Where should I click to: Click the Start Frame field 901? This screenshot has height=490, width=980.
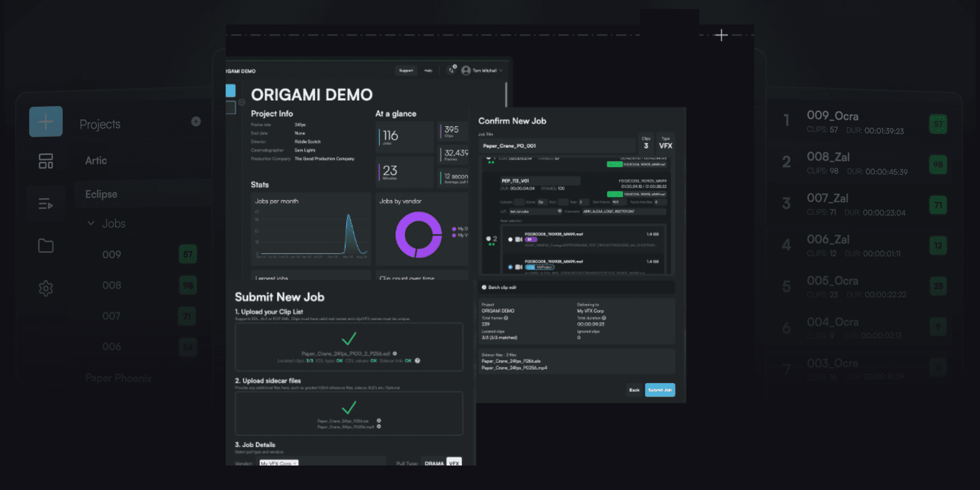pyautogui.click(x=618, y=202)
